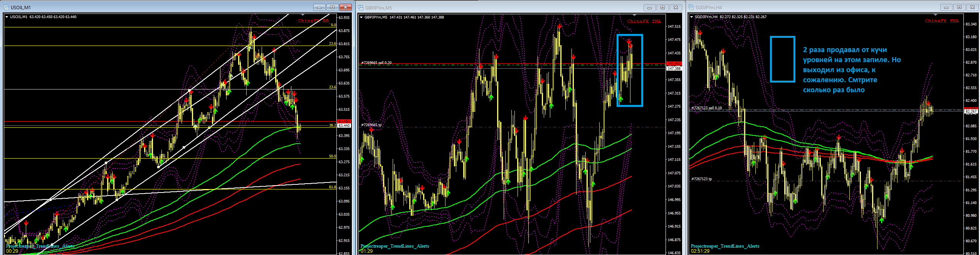Click the 01:29 candle timer
The image size is (980, 255).
(366, 251)
